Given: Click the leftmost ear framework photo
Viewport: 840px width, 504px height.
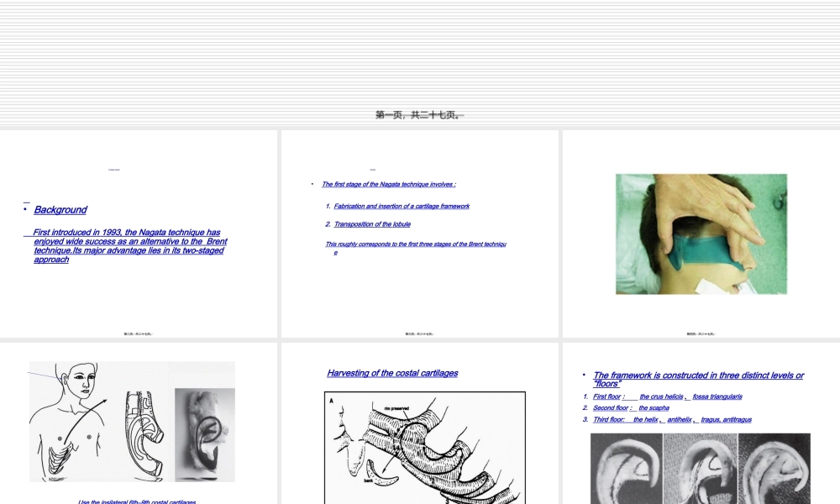Looking at the screenshot, I should click(627, 468).
